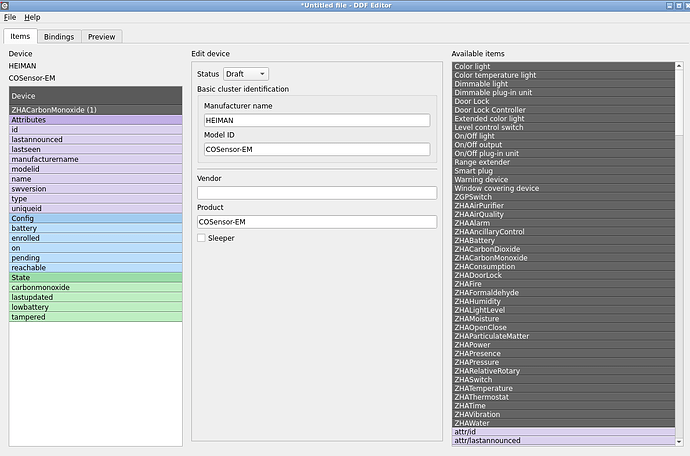Click ZHAParticulateMatter in Available items

point(563,336)
